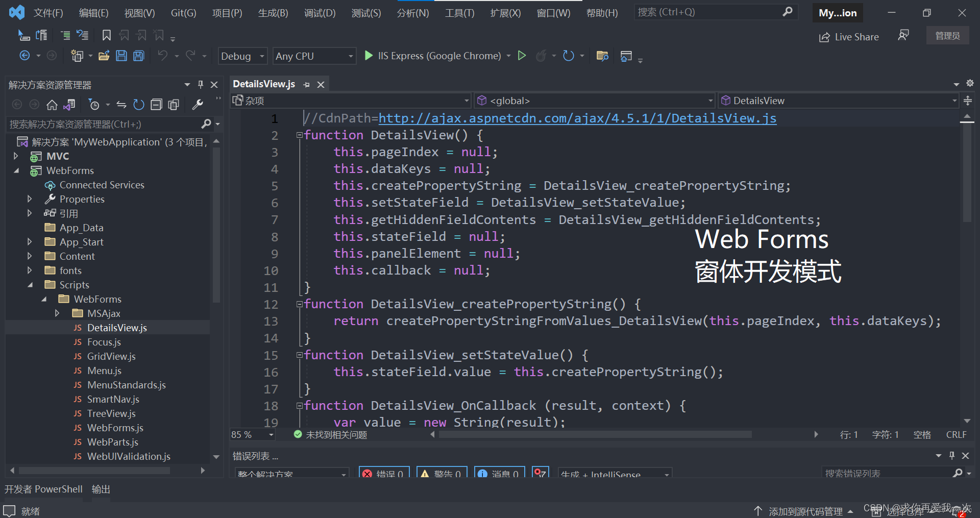Select GridView.js in Solution Explorer

[111, 356]
